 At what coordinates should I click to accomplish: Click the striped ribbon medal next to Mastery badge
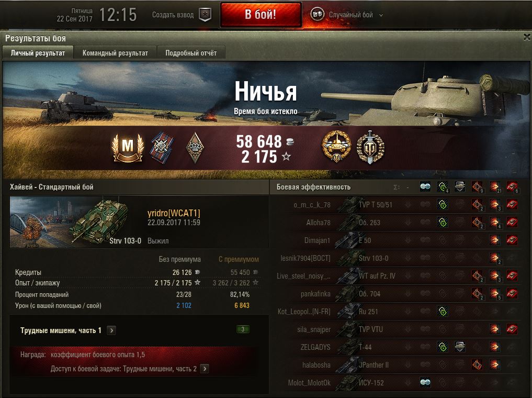pos(162,148)
